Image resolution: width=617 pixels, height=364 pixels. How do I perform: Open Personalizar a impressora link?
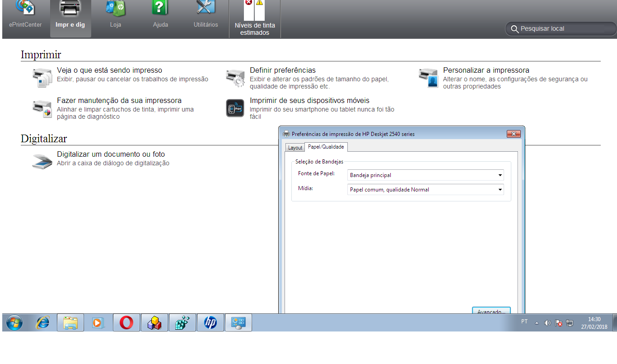pyautogui.click(x=486, y=70)
